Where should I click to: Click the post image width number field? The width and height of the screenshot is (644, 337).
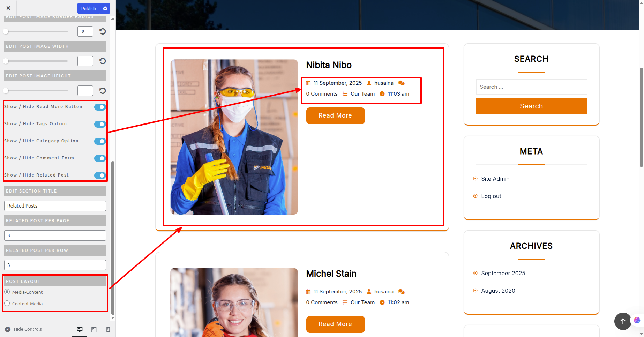coord(85,61)
